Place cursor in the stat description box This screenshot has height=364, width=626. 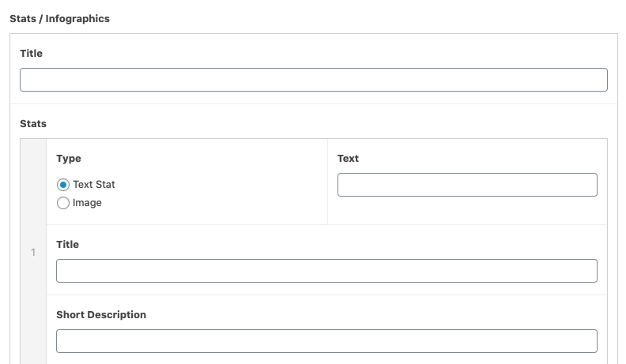(326, 341)
